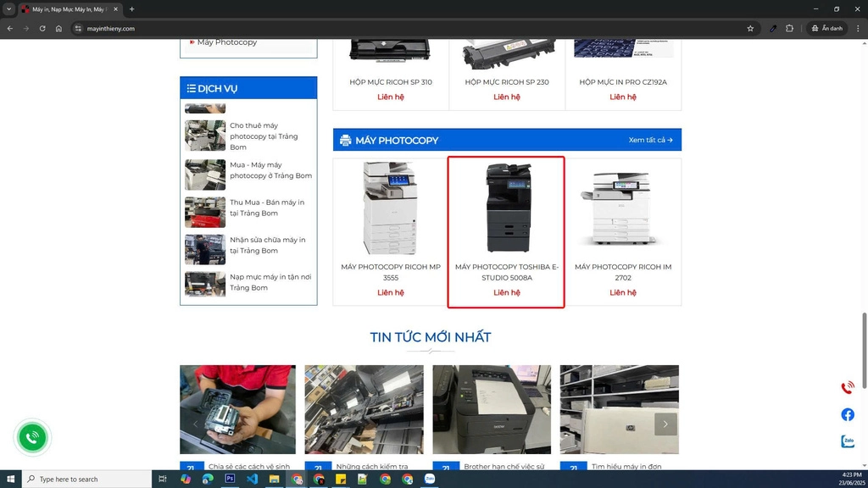The width and height of the screenshot is (868, 488).
Task: Open Nạp mực máy in tận nơi link
Action: (x=270, y=282)
